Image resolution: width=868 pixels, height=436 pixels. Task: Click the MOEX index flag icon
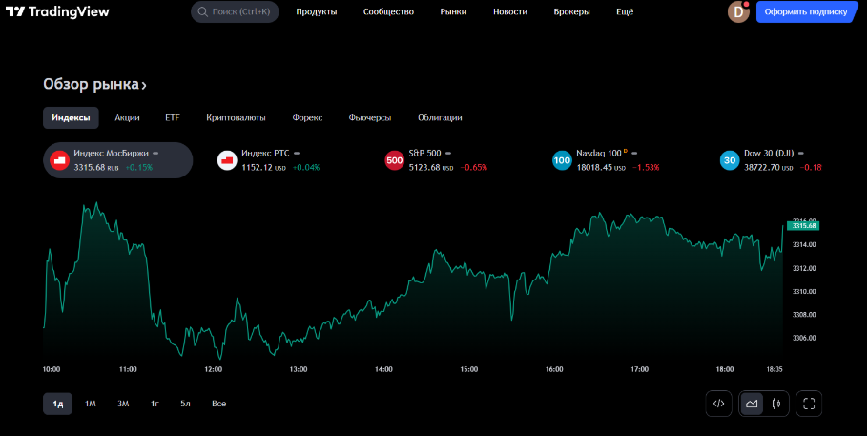59,160
